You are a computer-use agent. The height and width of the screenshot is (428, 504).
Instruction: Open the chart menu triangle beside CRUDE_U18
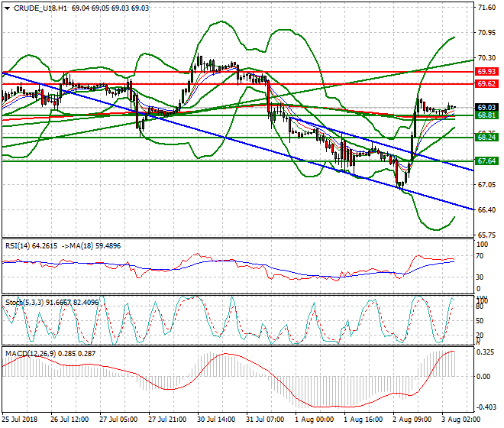8,8
